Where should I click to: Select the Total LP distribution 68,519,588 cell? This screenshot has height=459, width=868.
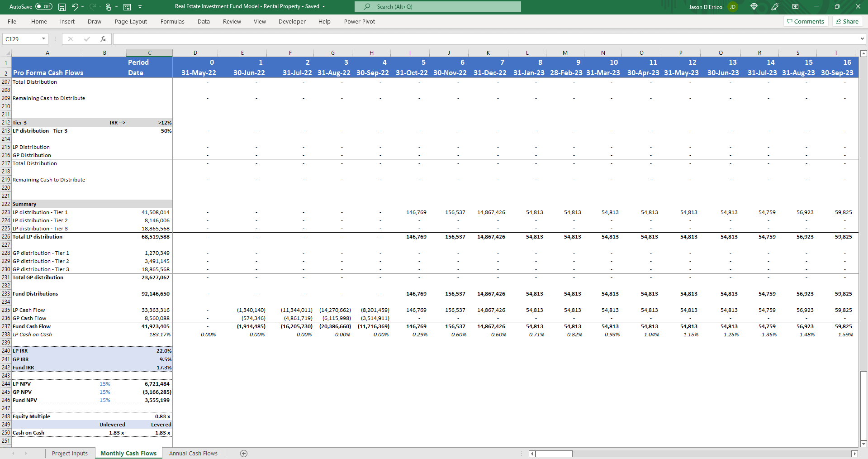pyautogui.click(x=149, y=237)
